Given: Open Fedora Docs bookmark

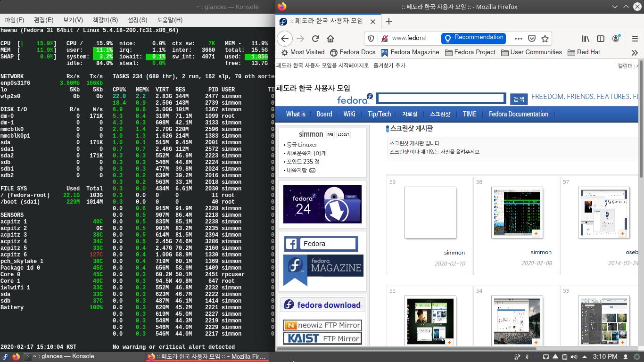Looking at the screenshot, I should pos(353,52).
